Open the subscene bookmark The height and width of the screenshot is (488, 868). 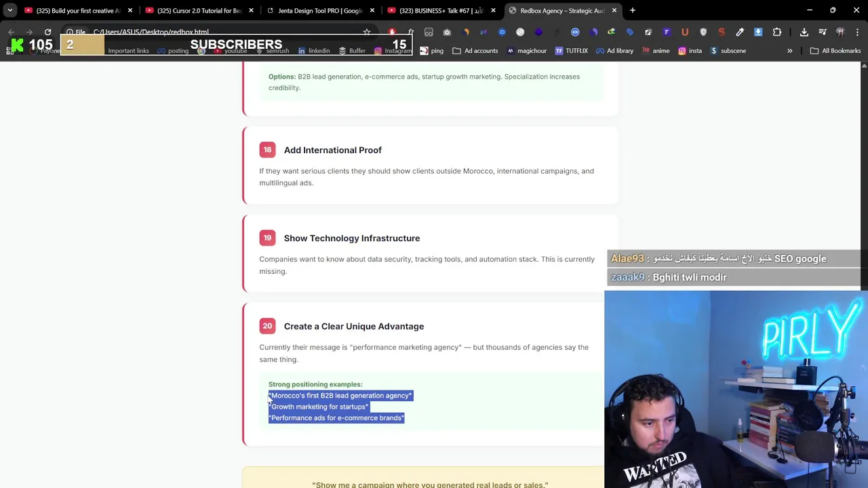[x=728, y=50]
